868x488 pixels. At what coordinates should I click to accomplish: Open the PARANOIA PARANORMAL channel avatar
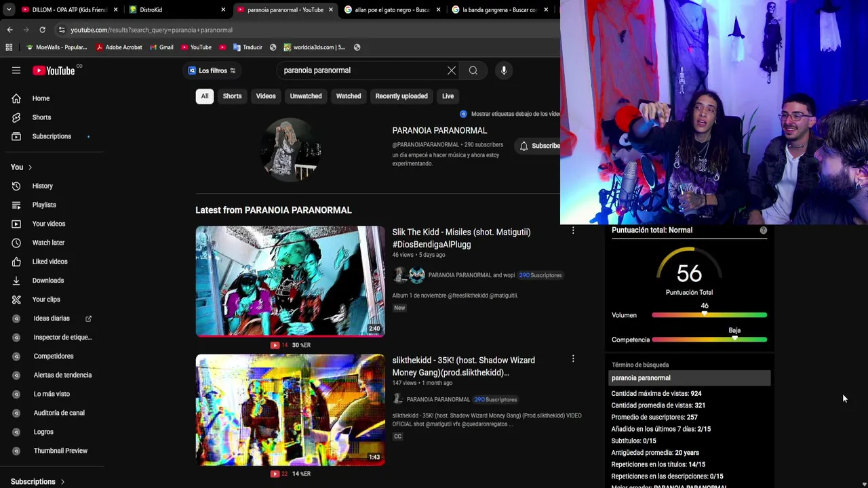coord(290,150)
